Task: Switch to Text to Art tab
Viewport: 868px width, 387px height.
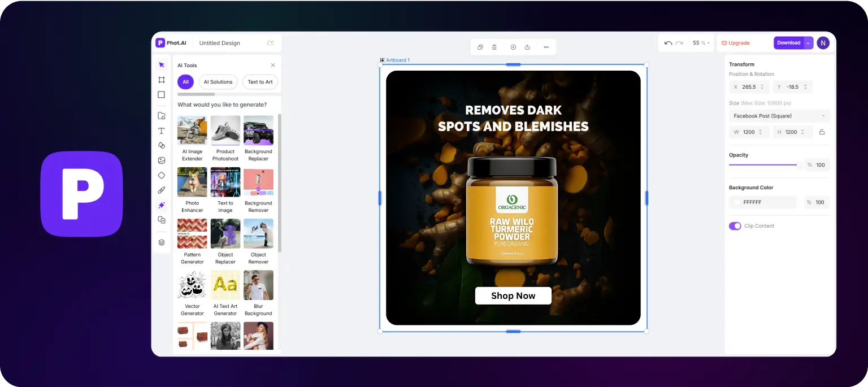Action: pyautogui.click(x=260, y=82)
